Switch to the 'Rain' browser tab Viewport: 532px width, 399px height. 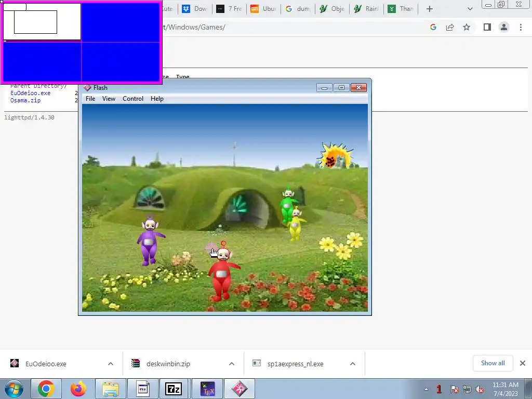tap(366, 9)
